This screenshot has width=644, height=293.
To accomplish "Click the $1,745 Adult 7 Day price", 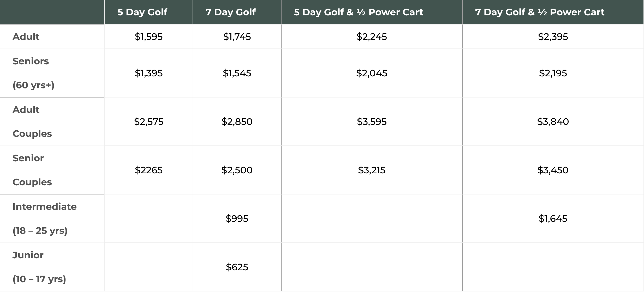I will click(237, 37).
